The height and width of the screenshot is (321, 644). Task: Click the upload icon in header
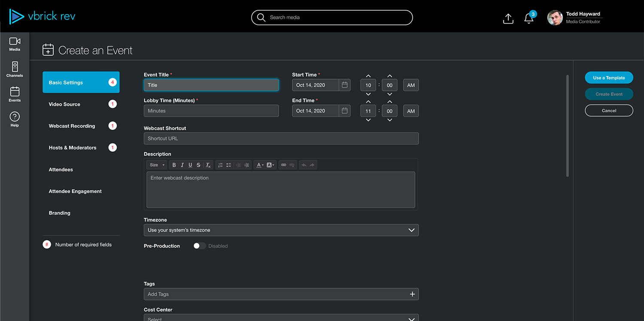tap(508, 18)
